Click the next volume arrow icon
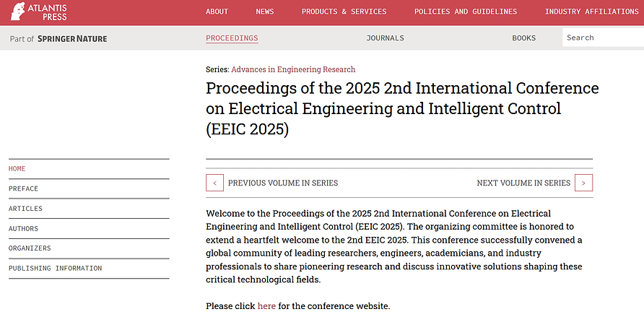The height and width of the screenshot is (317, 644). [584, 183]
